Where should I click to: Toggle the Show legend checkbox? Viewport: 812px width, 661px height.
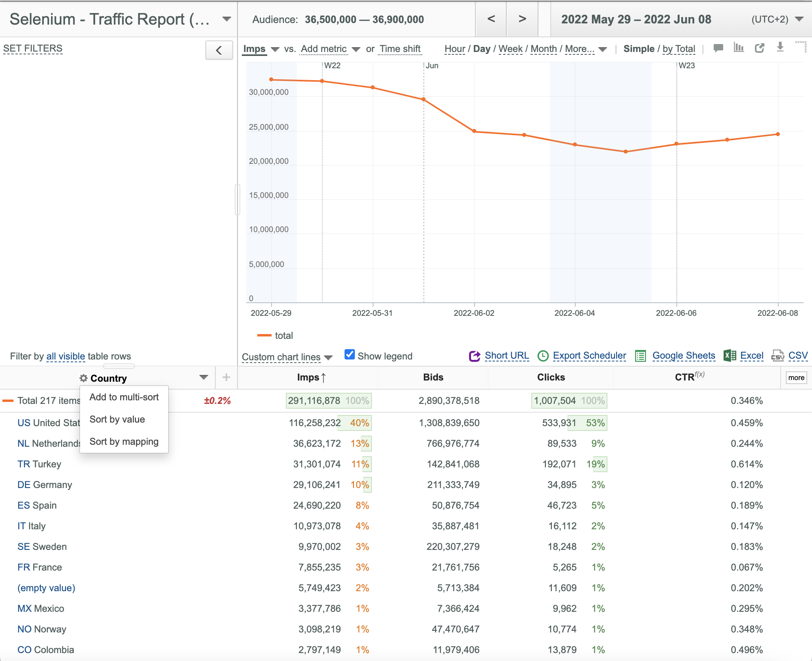(349, 354)
